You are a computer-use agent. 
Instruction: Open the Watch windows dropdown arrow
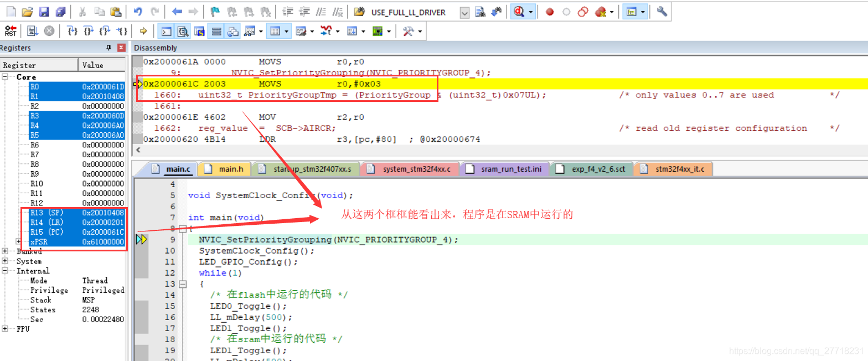(261, 31)
